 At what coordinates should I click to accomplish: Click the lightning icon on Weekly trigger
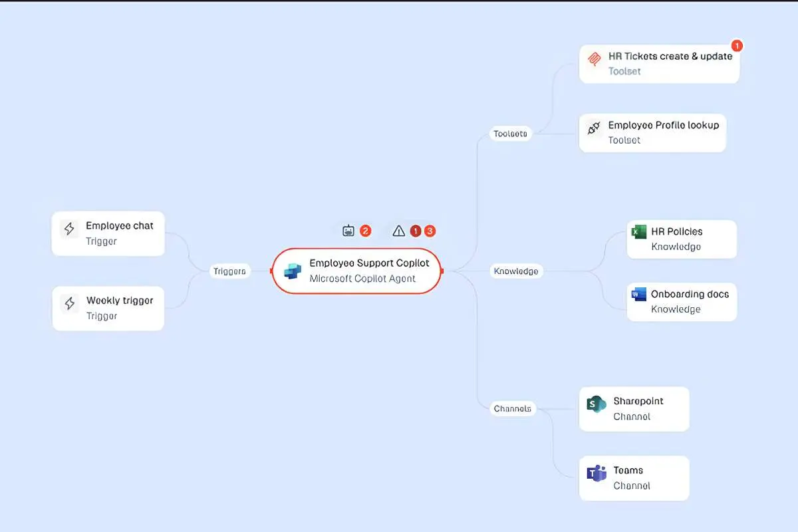(x=69, y=304)
